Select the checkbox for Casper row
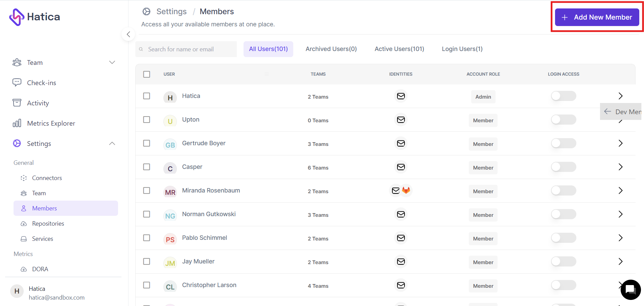 click(x=146, y=167)
